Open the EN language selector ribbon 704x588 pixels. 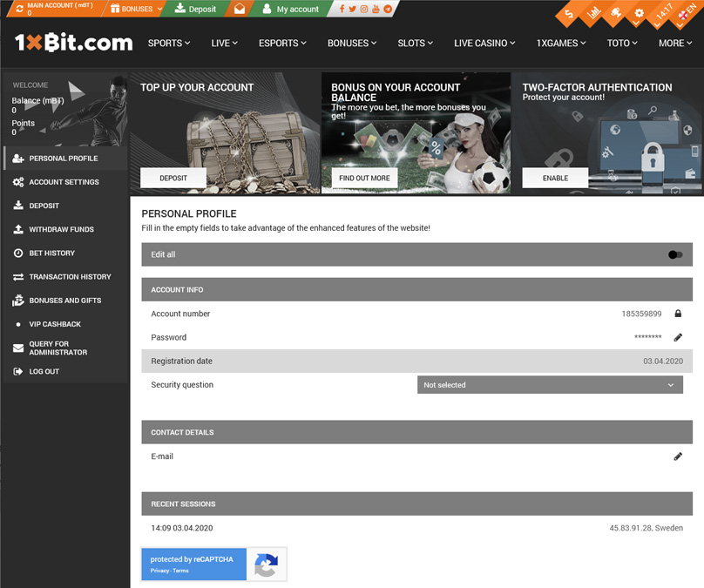(x=687, y=12)
